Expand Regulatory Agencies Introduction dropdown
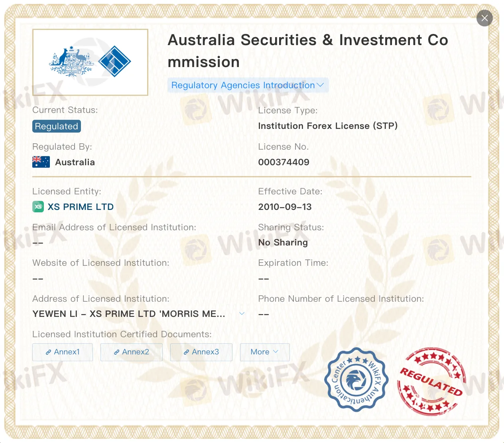Viewport: 504px width, 443px height. (x=248, y=85)
